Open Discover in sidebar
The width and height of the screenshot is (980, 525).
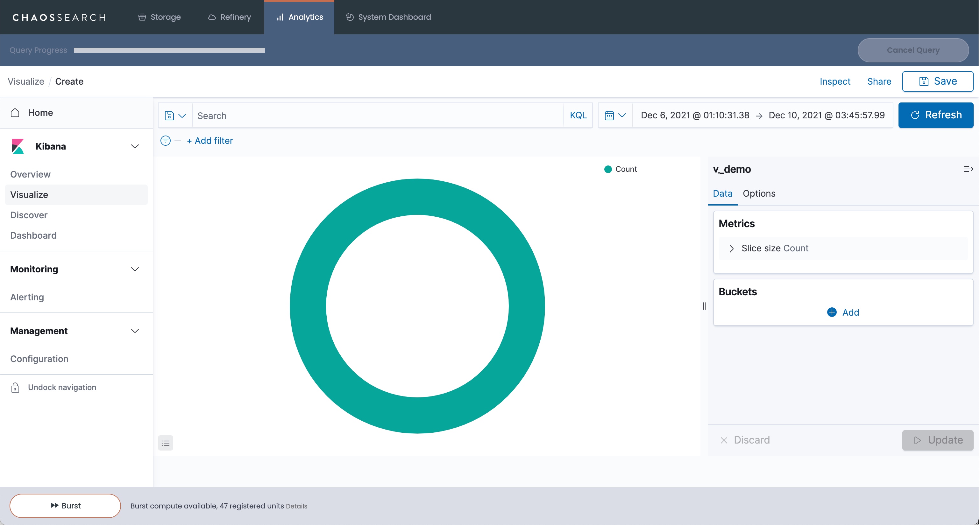click(x=29, y=215)
